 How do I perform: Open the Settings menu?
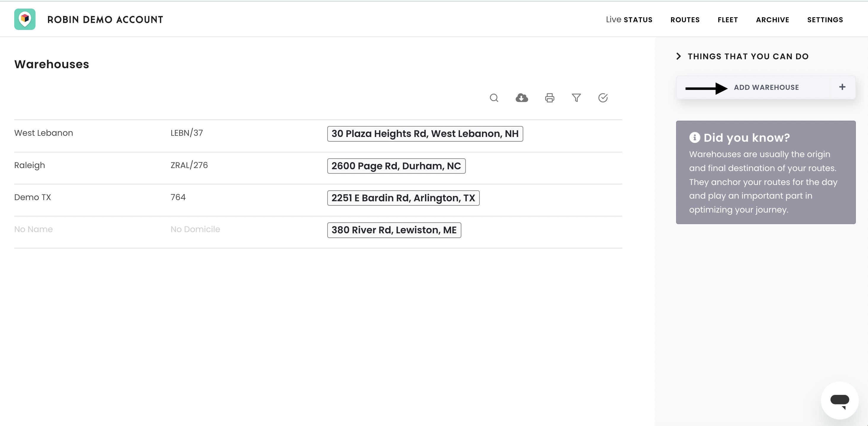[x=825, y=20]
